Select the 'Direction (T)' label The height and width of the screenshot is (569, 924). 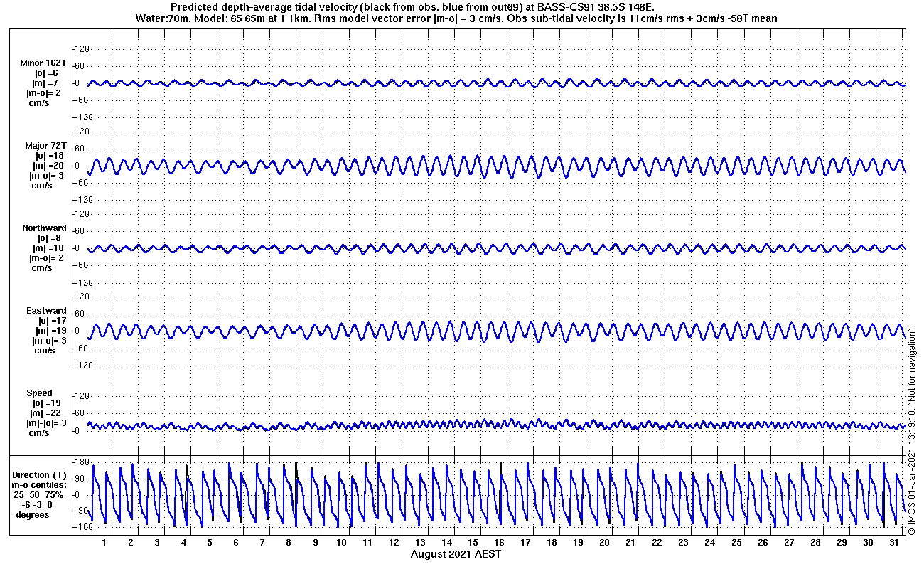[x=41, y=474]
